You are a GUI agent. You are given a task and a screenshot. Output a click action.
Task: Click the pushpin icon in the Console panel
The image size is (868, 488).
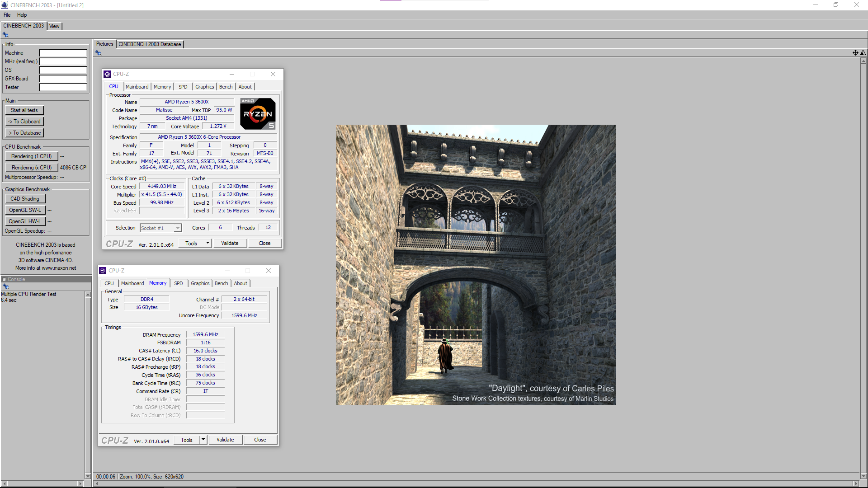coord(6,286)
